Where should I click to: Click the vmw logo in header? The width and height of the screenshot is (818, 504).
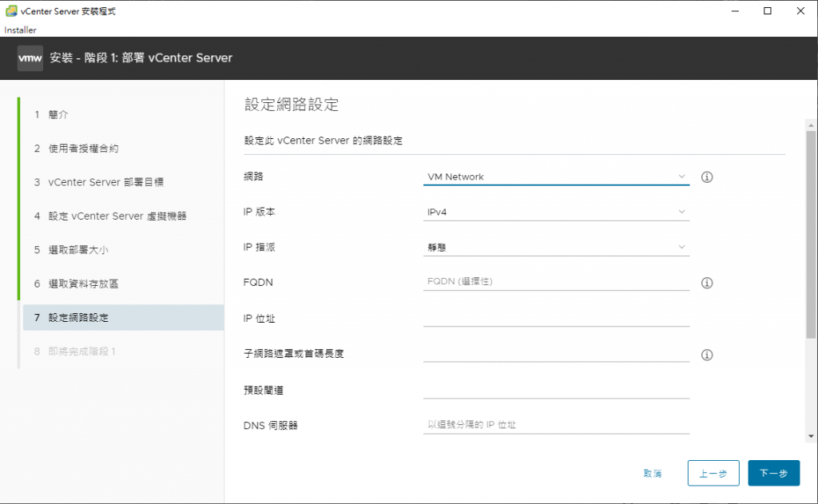tap(30, 58)
